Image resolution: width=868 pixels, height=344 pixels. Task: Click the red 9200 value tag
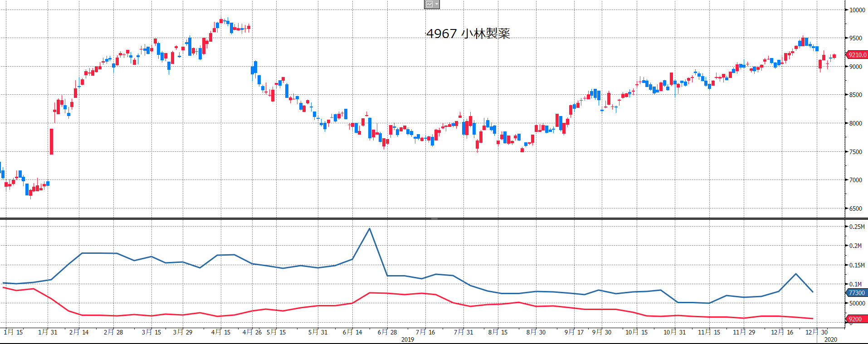[855, 319]
